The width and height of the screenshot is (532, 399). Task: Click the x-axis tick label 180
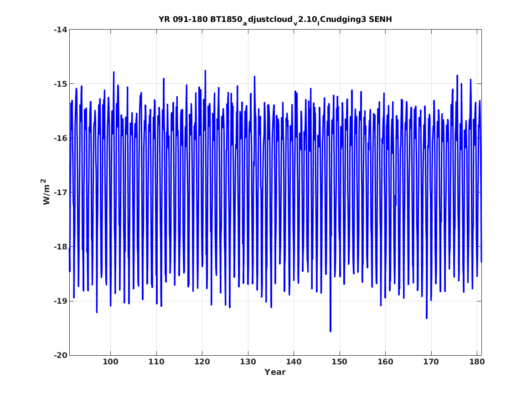[477, 362]
